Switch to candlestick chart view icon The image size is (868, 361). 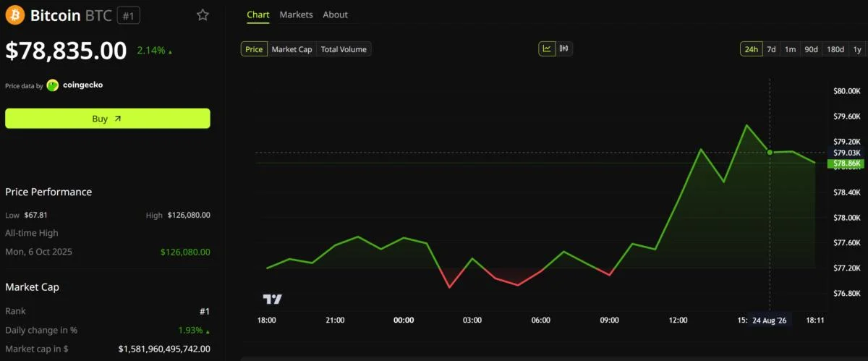[564, 49]
